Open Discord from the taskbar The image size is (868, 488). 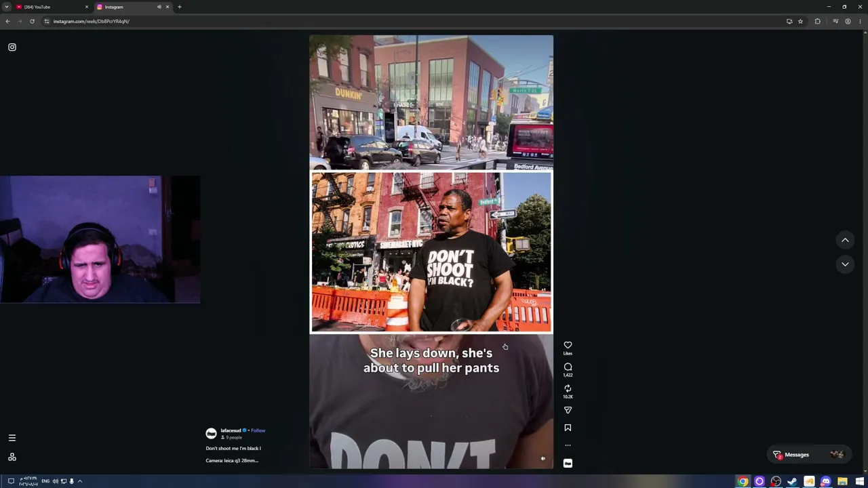tap(825, 481)
